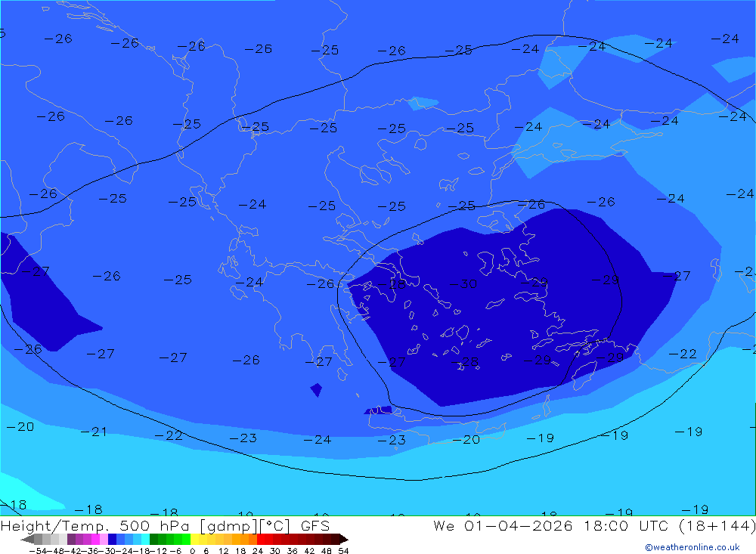
Task: Click the map title Height/Temp. 500 hPa GFS
Action: pyautogui.click(x=165, y=525)
